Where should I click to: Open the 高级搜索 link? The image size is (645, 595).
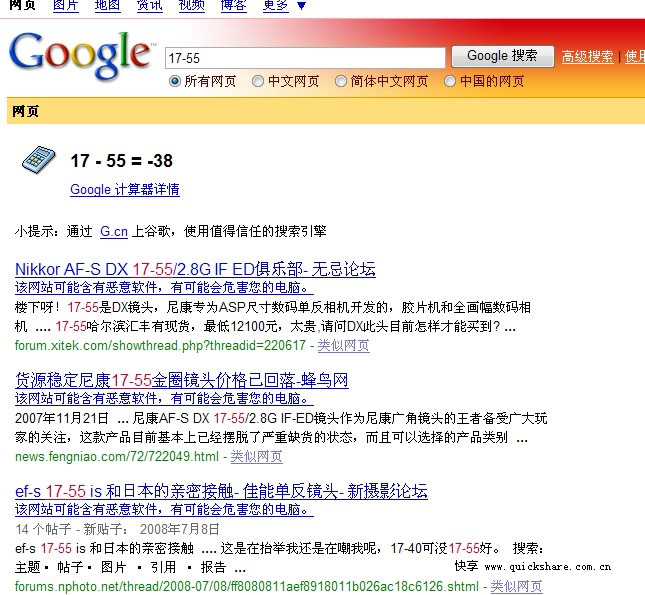coord(587,56)
